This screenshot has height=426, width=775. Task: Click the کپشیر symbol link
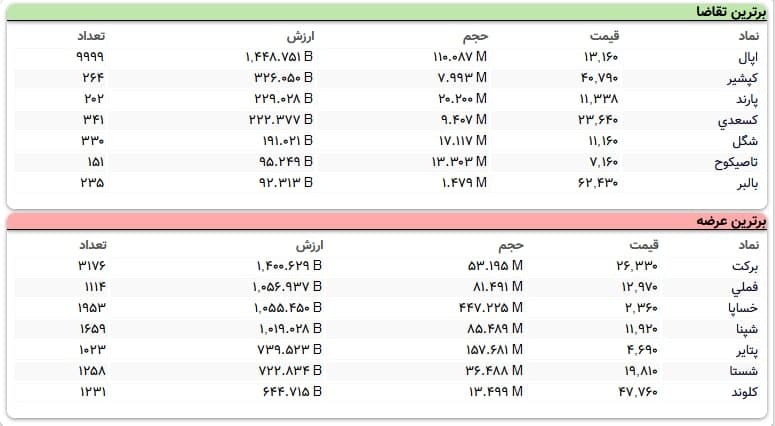pyautogui.click(x=742, y=78)
